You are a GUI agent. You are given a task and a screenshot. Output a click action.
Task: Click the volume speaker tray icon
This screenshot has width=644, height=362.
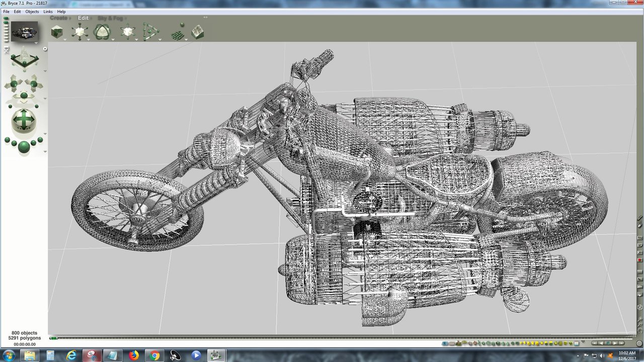tap(602, 356)
